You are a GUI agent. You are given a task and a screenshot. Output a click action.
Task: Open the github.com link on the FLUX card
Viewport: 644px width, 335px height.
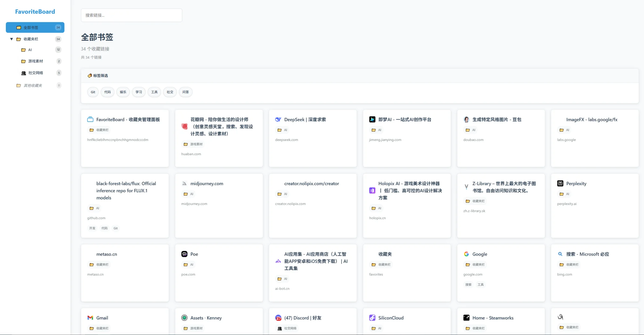point(96,218)
